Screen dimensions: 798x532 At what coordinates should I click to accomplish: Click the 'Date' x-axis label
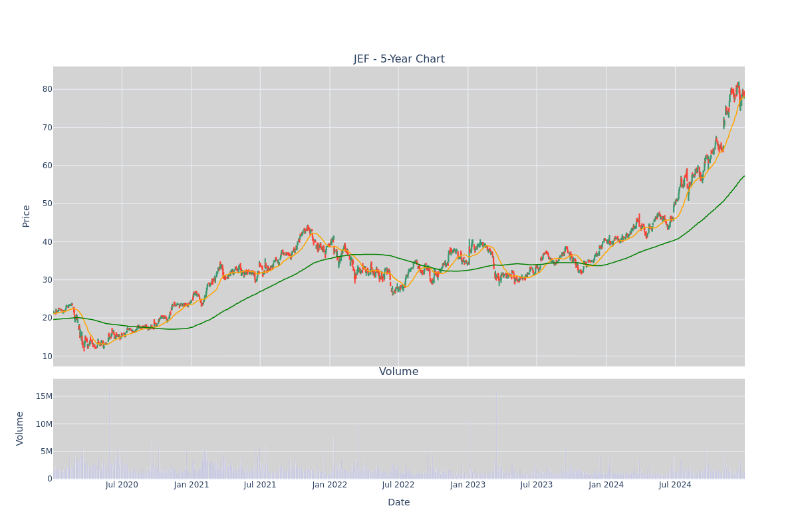click(399, 503)
